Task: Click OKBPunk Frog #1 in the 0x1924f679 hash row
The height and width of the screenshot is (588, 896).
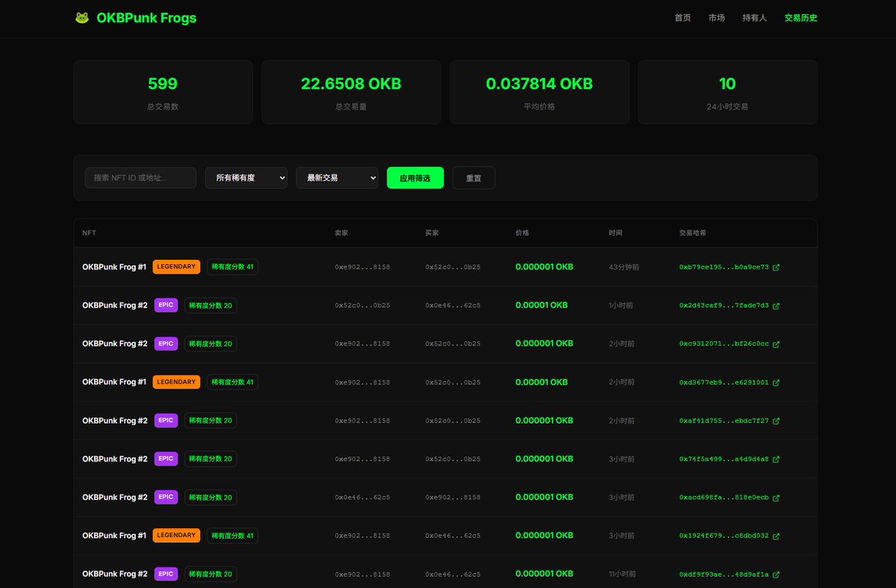Action: (114, 536)
